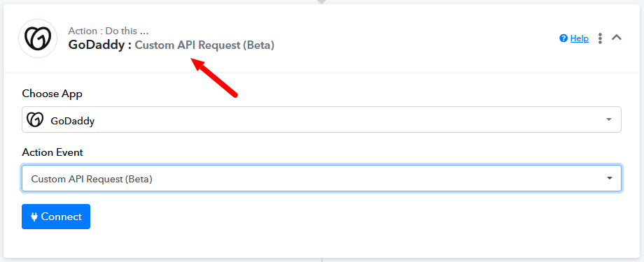Click the Choose App label

(x=52, y=94)
